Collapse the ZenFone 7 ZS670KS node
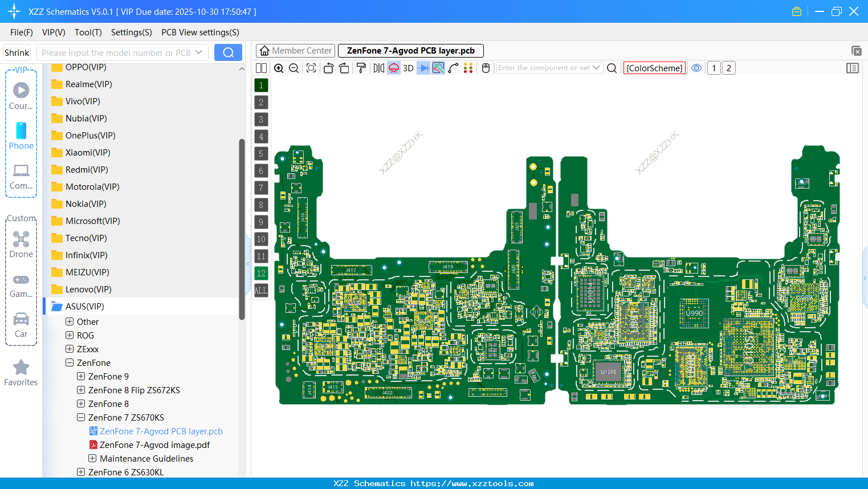This screenshot has width=868, height=489. pos(81,417)
